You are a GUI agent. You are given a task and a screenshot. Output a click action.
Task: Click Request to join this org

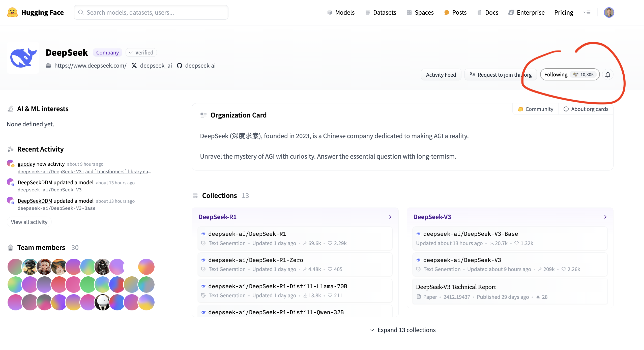point(501,75)
